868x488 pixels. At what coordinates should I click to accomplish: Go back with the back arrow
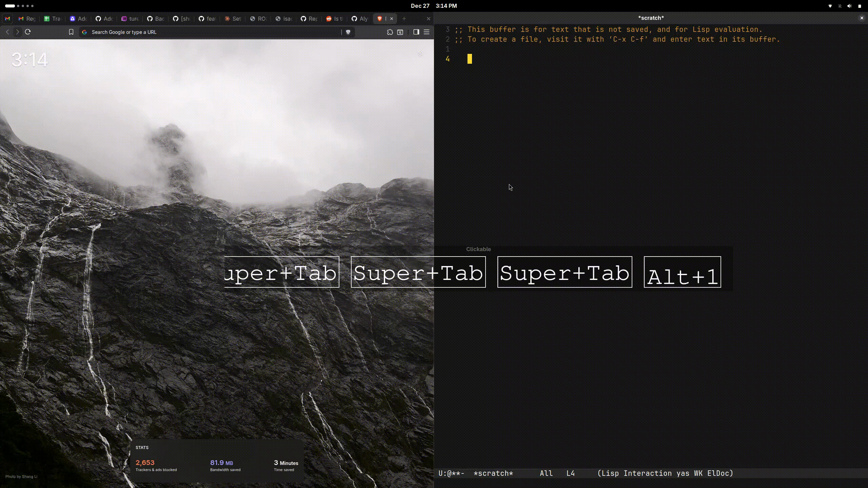7,32
